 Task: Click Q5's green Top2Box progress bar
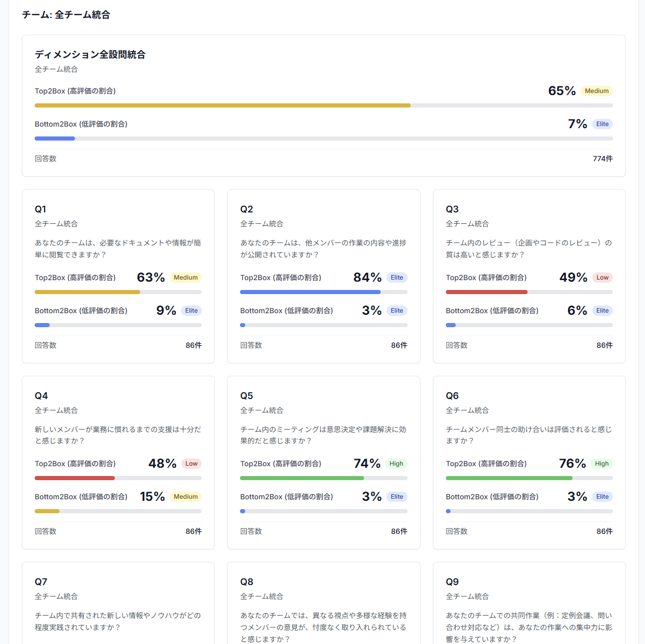pyautogui.click(x=302, y=478)
